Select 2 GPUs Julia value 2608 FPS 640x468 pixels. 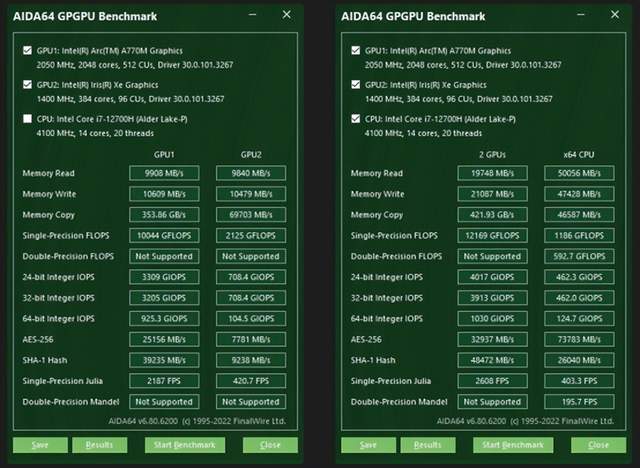pos(492,381)
